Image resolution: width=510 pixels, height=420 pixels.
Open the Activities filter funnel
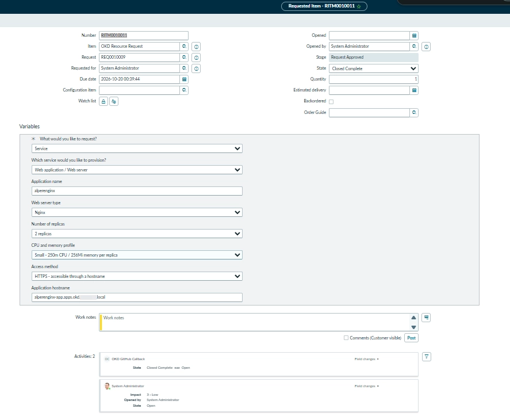tap(427, 357)
